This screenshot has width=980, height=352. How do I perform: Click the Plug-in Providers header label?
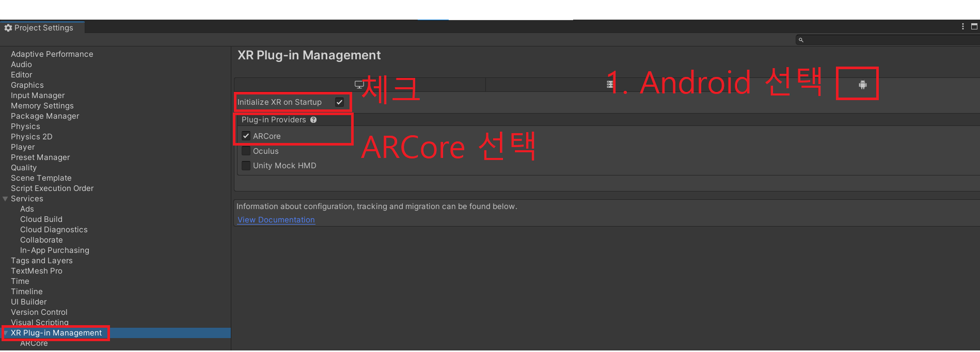[x=274, y=120]
